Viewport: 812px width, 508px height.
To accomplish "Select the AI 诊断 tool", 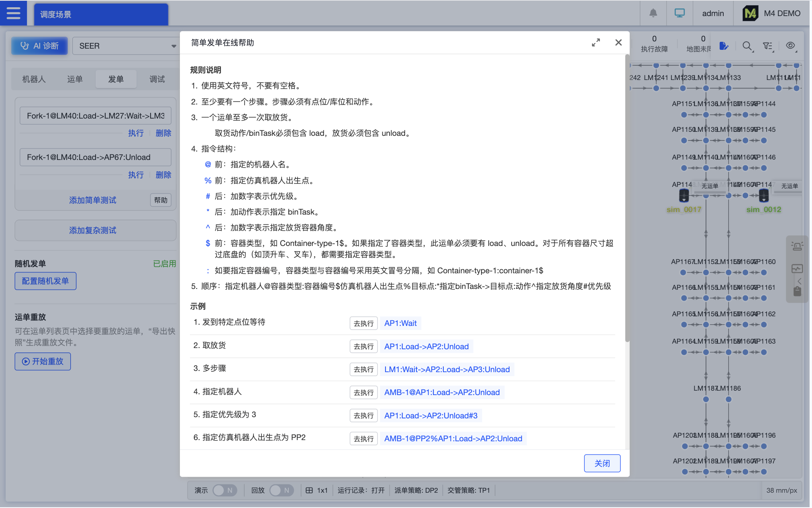I will tap(39, 46).
